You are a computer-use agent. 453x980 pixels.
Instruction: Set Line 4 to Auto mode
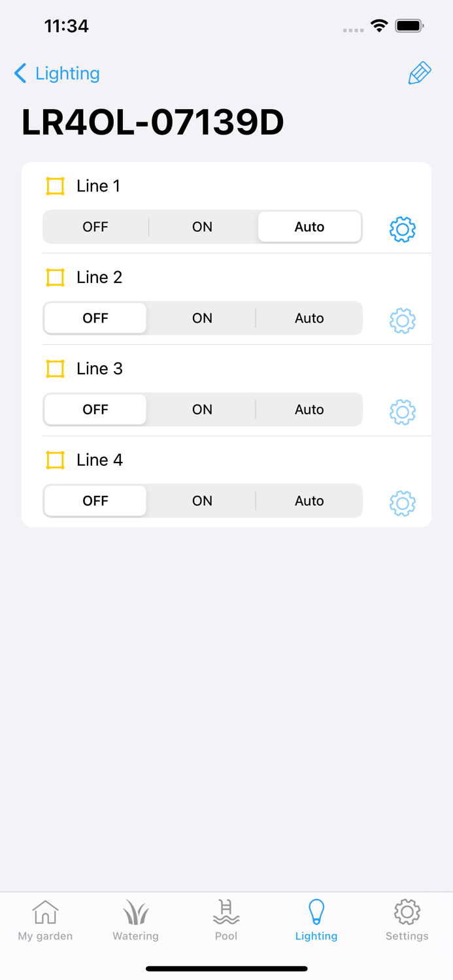[x=309, y=501]
